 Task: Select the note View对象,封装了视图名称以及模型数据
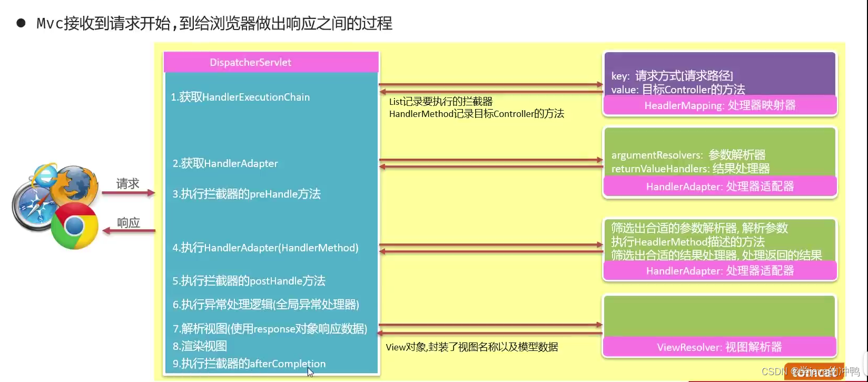click(472, 347)
